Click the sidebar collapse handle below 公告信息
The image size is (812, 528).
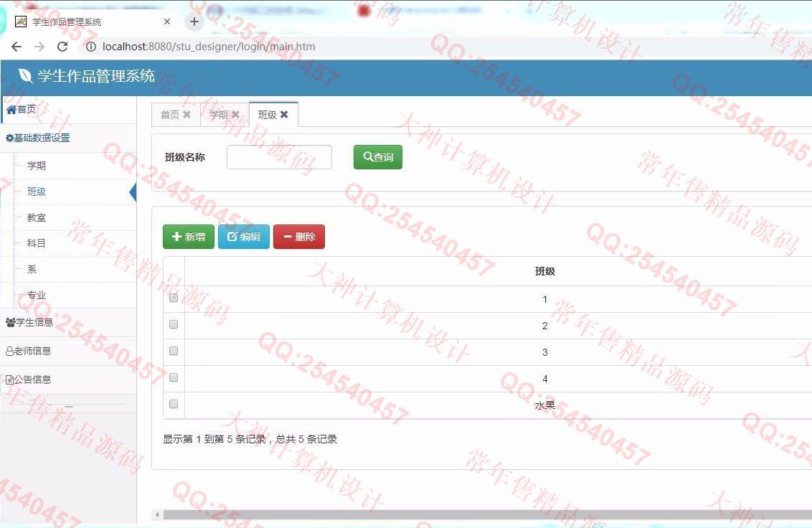69,407
